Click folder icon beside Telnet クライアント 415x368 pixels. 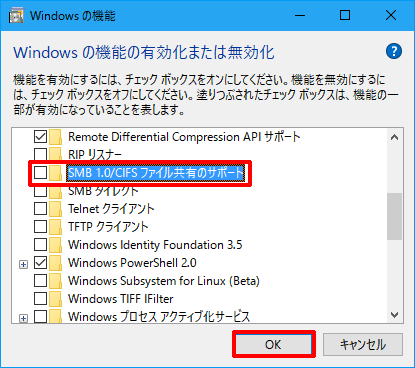[x=55, y=209]
